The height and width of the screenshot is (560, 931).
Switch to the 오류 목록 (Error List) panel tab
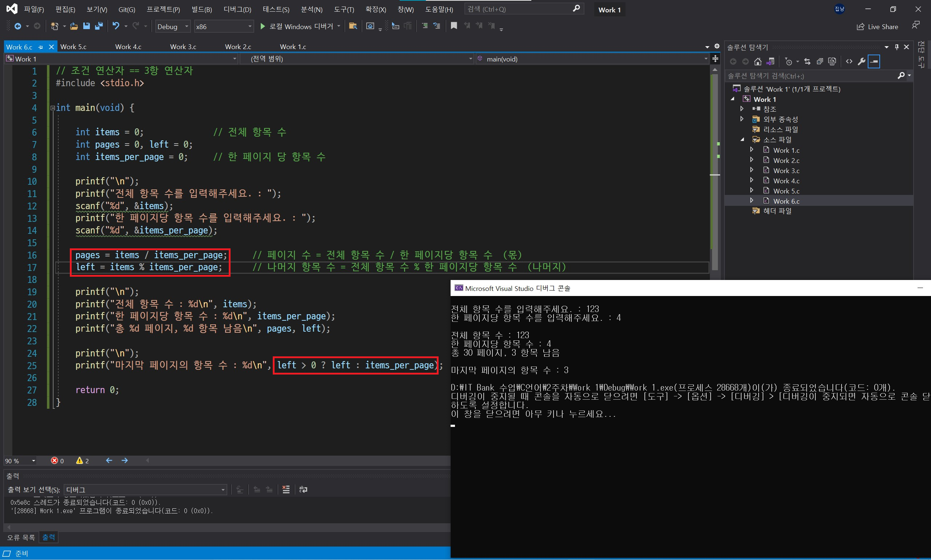[21, 537]
